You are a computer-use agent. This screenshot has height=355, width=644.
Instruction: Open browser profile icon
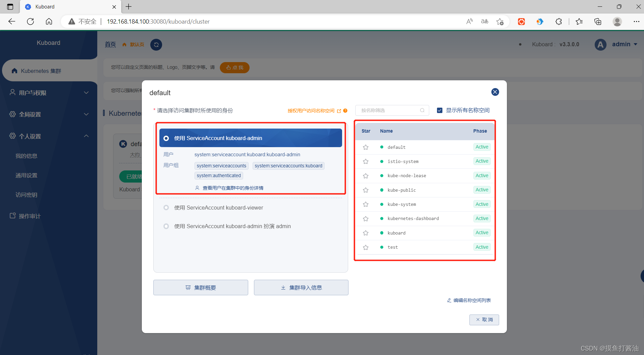[x=617, y=22]
